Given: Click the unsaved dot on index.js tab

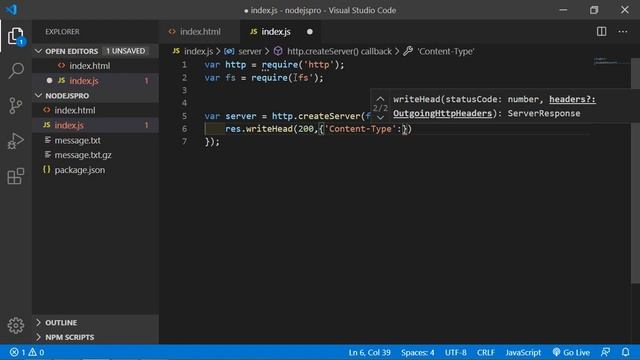Looking at the screenshot, I should click(x=310, y=32).
